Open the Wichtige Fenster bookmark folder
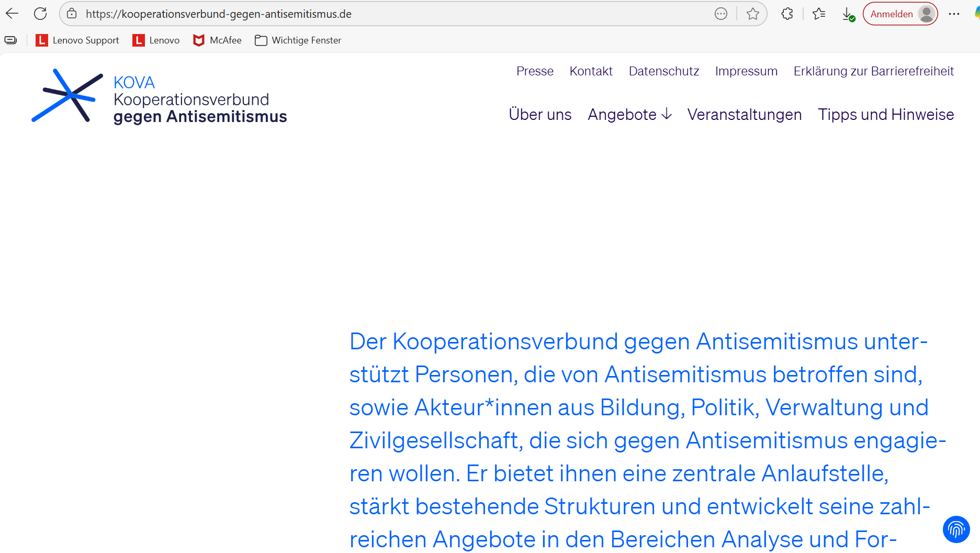Viewport: 980px width, 553px height. tap(298, 40)
